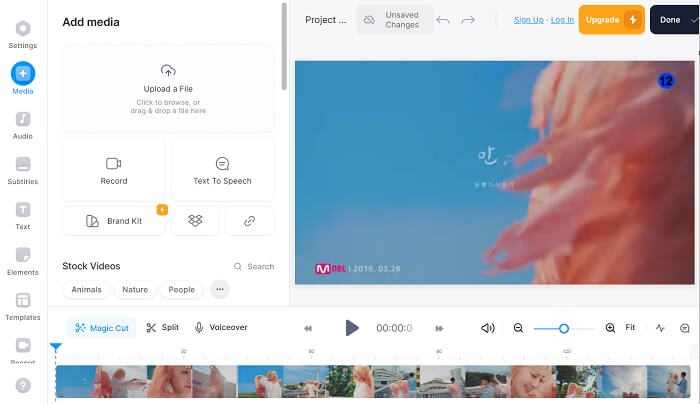This screenshot has height=404, width=700.
Task: Show more stock video categories
Action: click(x=220, y=289)
